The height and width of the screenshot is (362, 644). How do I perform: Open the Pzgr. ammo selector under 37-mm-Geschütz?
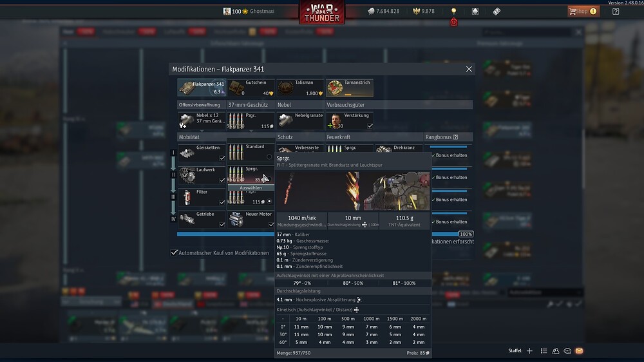click(251, 120)
